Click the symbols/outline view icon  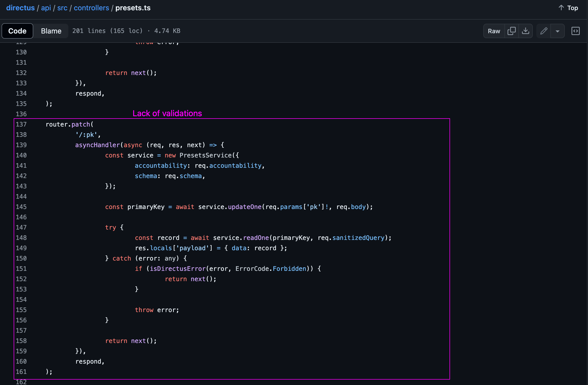pos(576,30)
